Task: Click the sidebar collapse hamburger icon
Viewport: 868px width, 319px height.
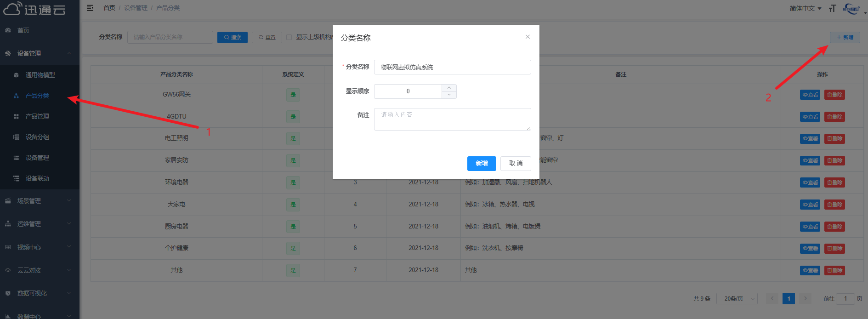Action: (90, 8)
